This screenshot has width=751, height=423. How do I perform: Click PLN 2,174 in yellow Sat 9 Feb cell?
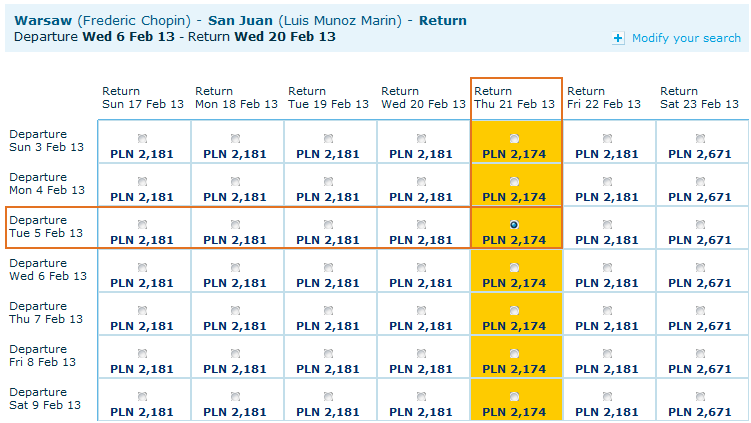514,412
